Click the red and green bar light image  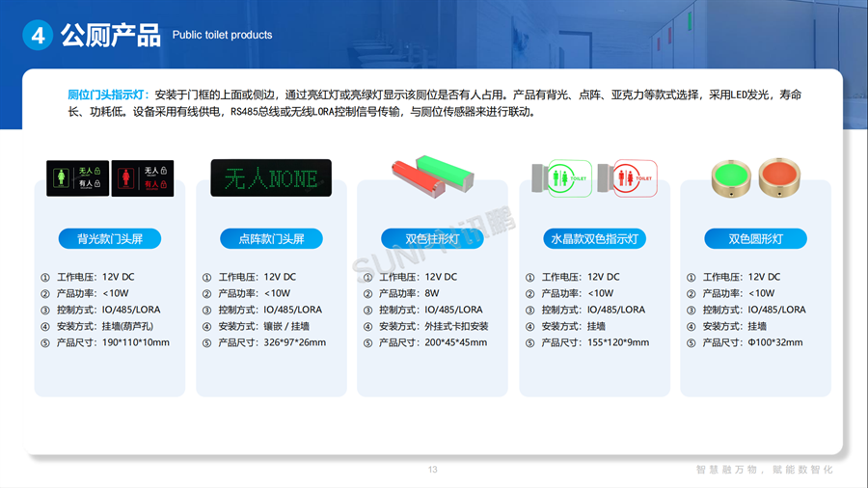tap(432, 177)
